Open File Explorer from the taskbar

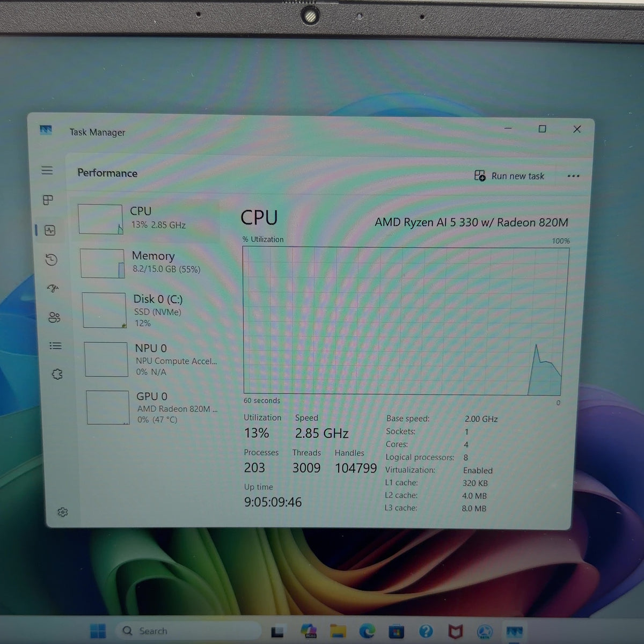[338, 631]
